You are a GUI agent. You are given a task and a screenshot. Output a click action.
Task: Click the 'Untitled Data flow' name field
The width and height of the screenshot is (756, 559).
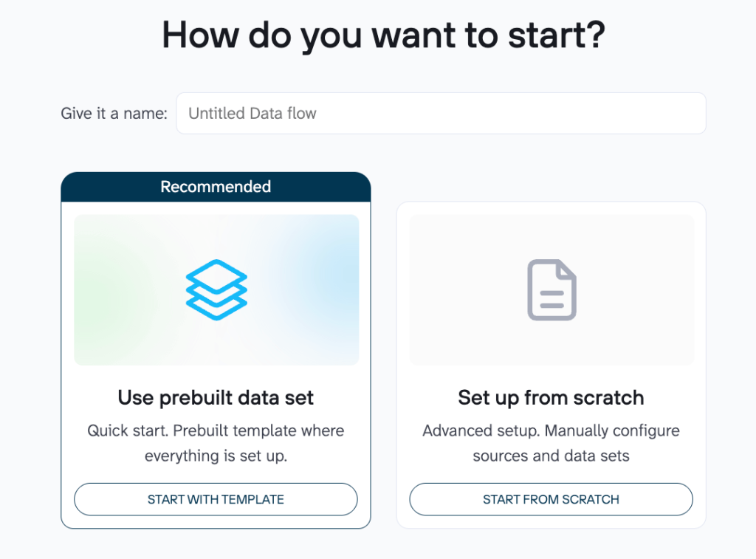point(441,113)
